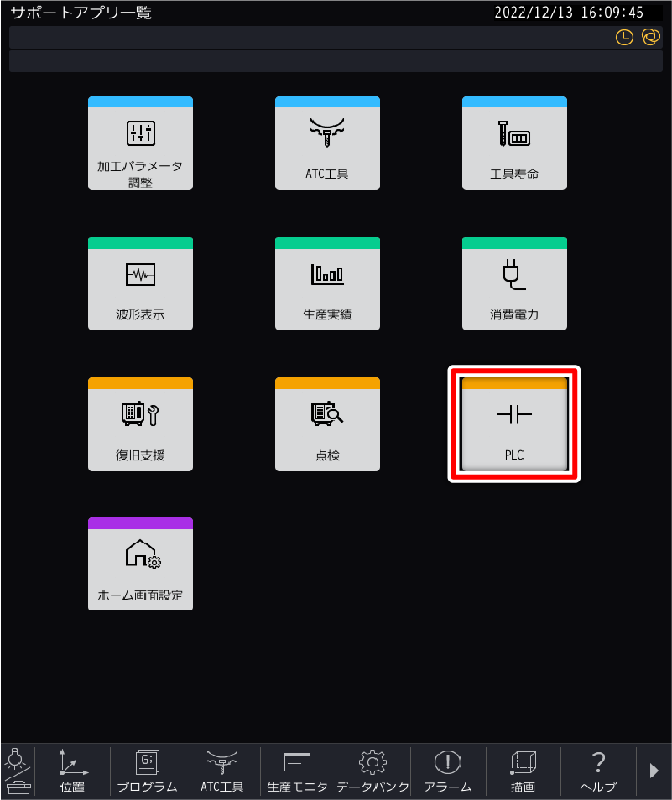Open the 波形表示 waveform tile
Image resolution: width=672 pixels, height=800 pixels.
[x=140, y=283]
